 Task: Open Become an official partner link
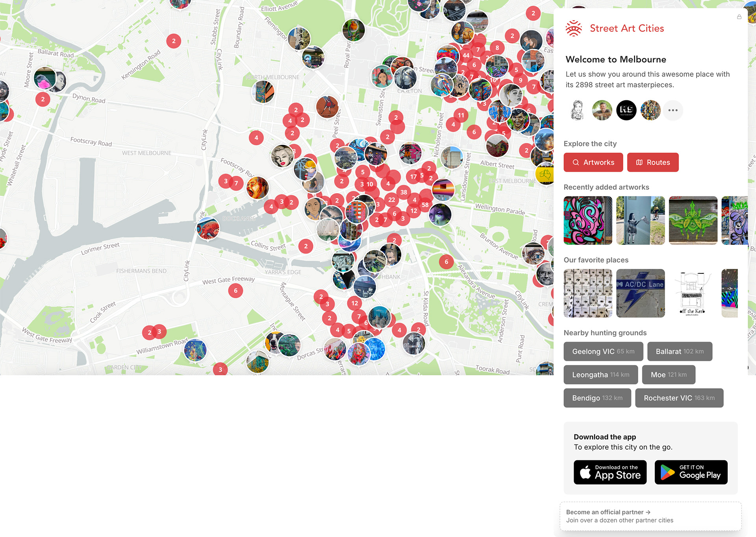tap(608, 512)
